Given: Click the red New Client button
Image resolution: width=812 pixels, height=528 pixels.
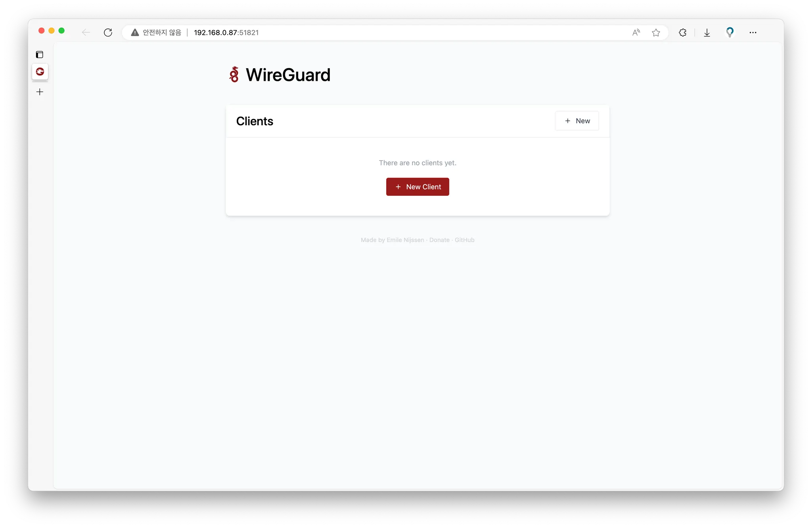Looking at the screenshot, I should (417, 187).
